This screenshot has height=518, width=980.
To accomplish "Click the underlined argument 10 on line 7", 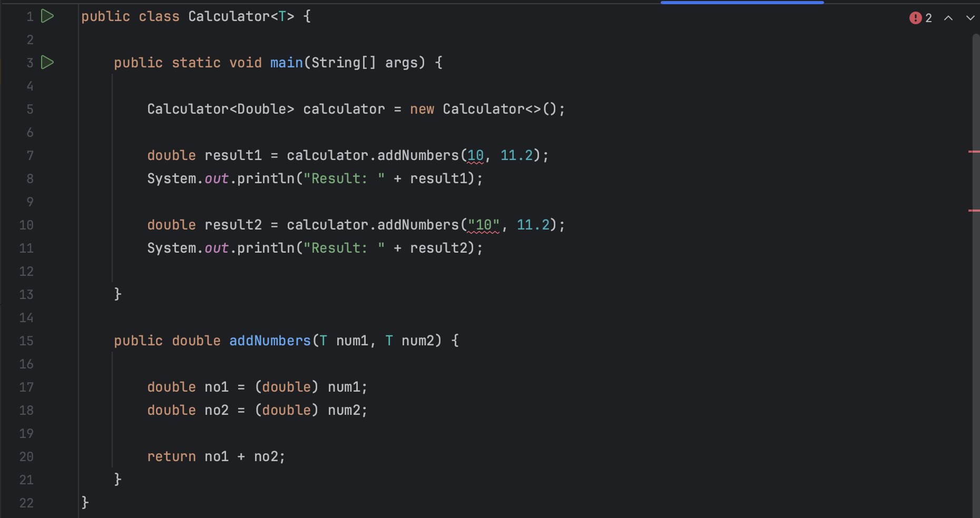I will pyautogui.click(x=476, y=155).
